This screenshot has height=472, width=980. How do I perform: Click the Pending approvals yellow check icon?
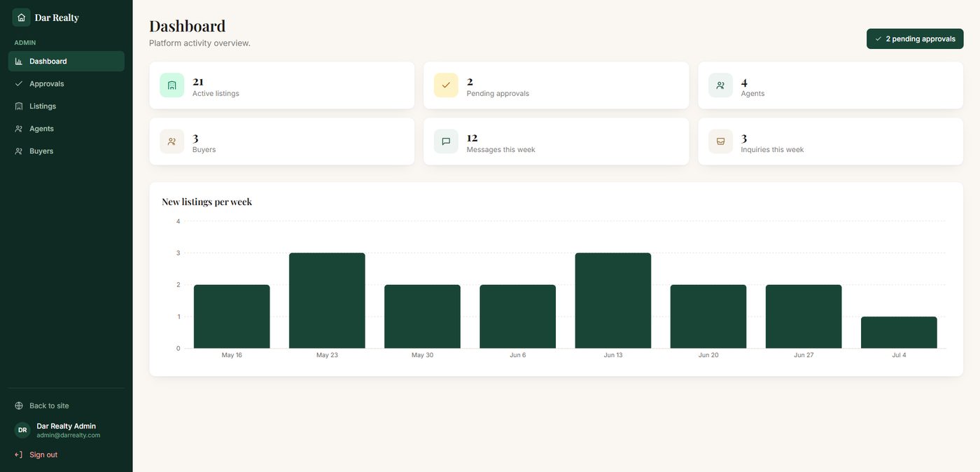[446, 85]
